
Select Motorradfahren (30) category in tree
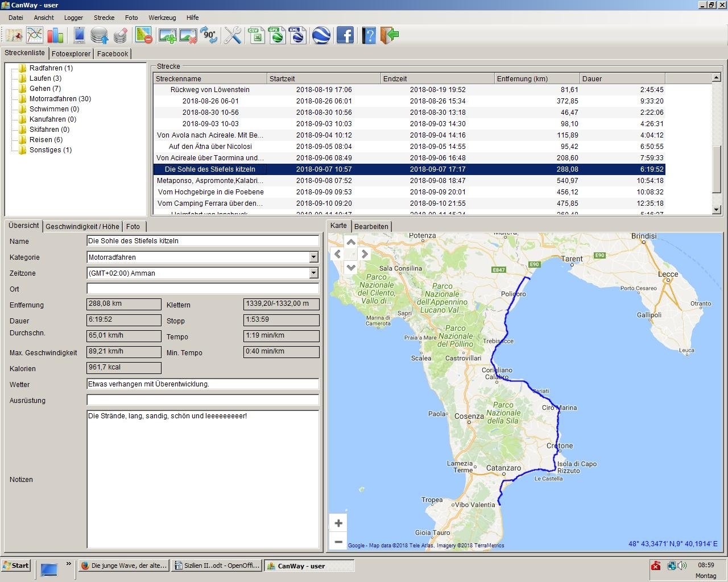[60, 99]
